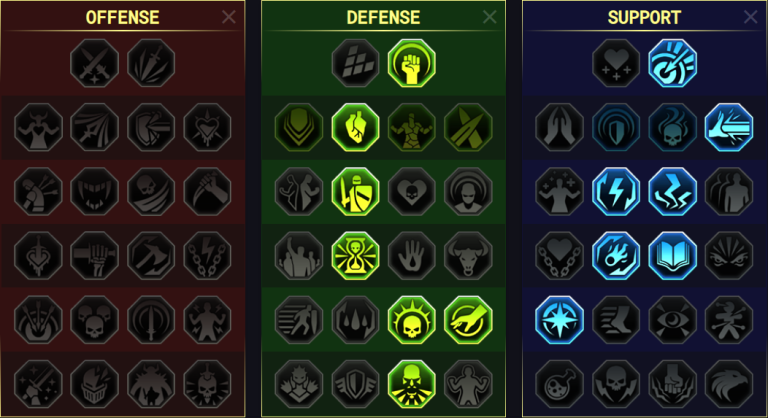This screenshot has width=768, height=418.
Task: Toggle the green sunburst skull mastery
Action: [411, 320]
